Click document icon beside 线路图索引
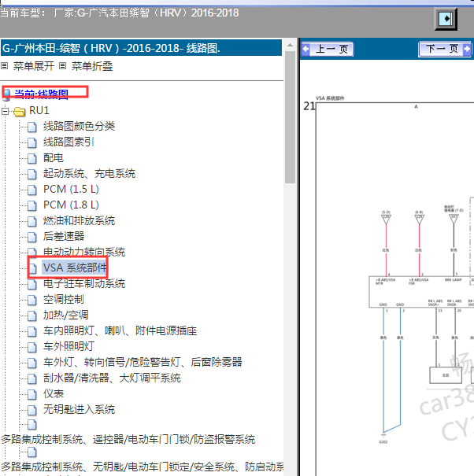Viewport: 474px width, 476px height. pos(32,142)
